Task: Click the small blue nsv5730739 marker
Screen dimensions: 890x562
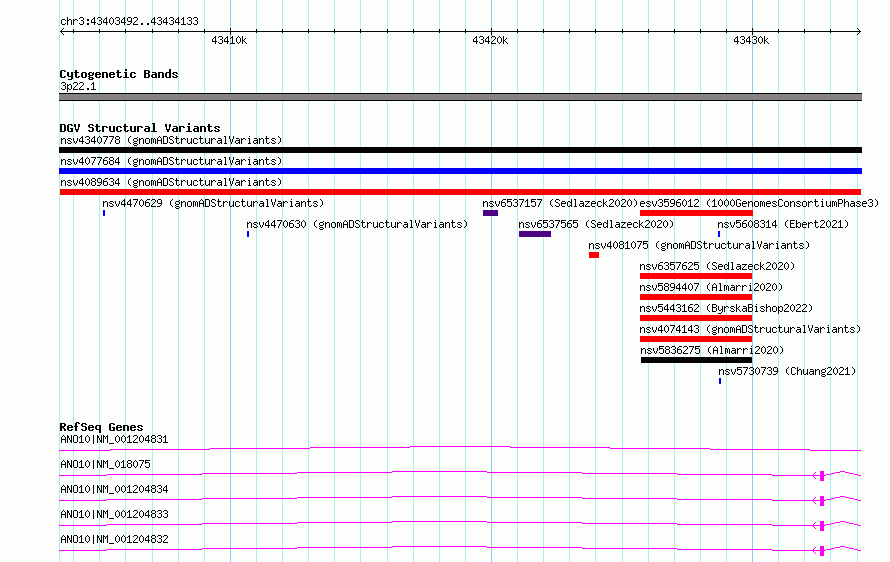Action: click(x=720, y=381)
